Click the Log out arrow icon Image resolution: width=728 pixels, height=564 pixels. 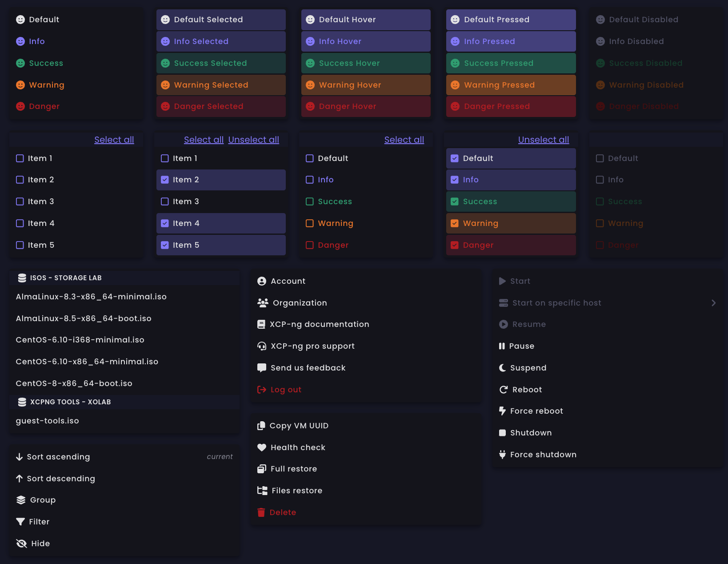262,390
